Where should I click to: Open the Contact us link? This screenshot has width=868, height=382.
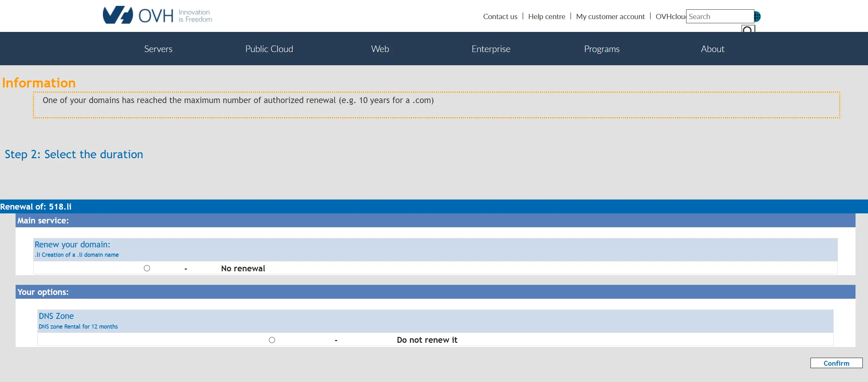click(500, 16)
